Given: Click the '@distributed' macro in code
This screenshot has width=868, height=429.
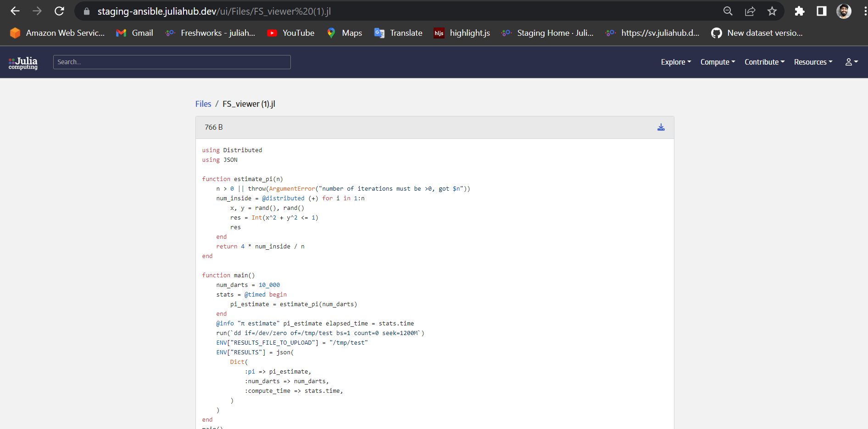Looking at the screenshot, I should (283, 198).
